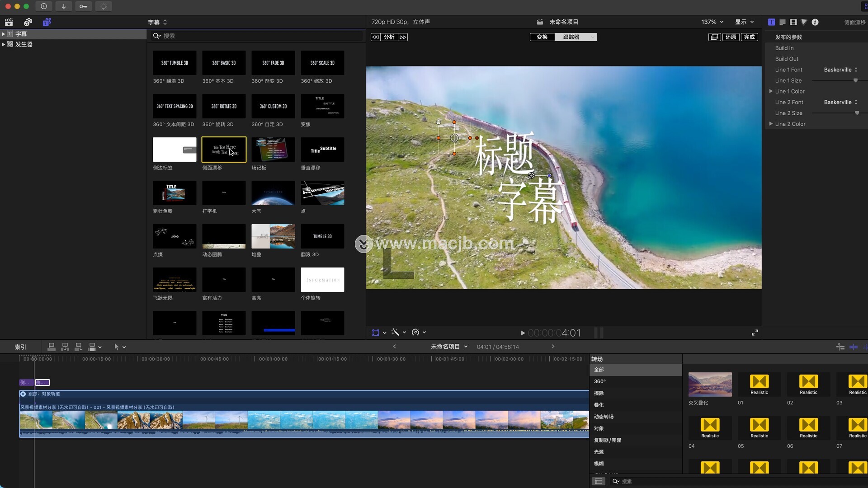Expand Line 1 Color disclosure triangle

coord(771,91)
